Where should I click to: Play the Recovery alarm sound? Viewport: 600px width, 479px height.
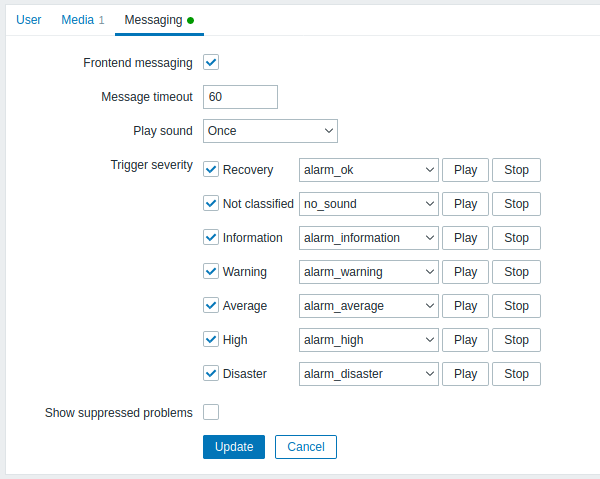click(x=465, y=170)
